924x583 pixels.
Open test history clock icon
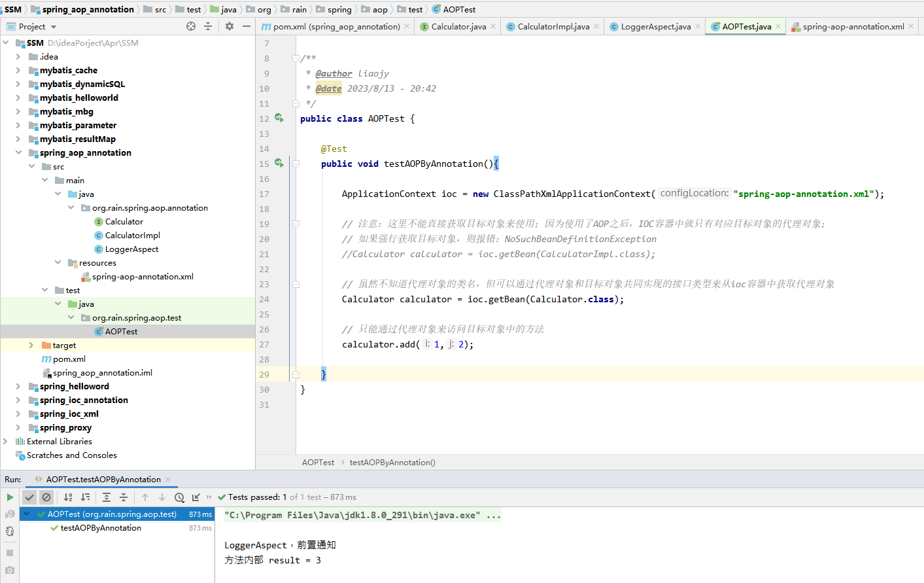coord(179,497)
